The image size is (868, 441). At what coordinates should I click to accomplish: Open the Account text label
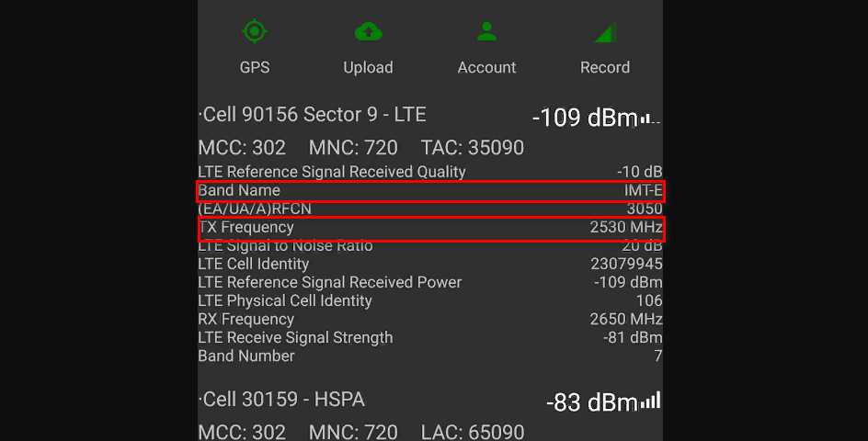pyautogui.click(x=486, y=67)
